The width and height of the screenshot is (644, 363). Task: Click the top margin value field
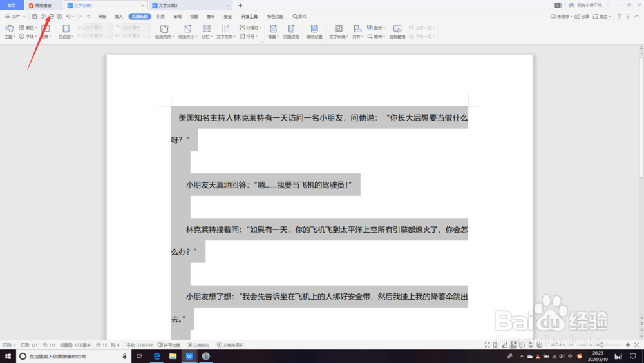click(x=97, y=27)
